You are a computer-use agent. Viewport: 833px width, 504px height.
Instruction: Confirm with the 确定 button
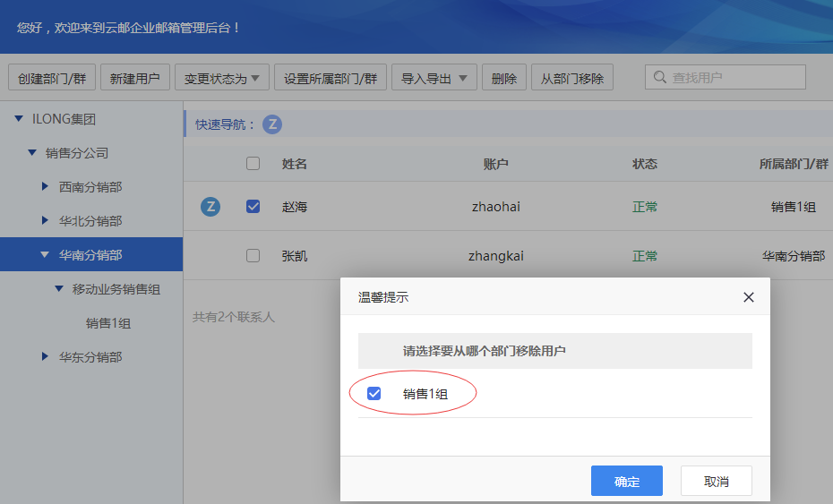pos(627,481)
